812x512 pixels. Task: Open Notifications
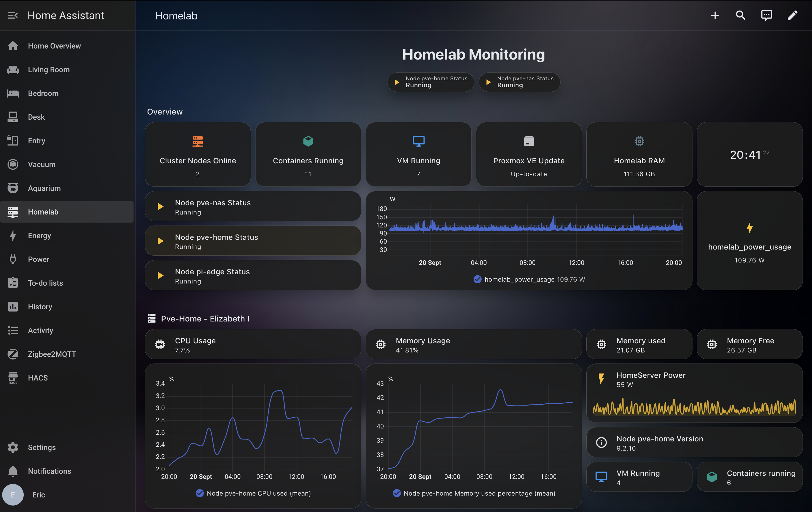tap(67, 471)
